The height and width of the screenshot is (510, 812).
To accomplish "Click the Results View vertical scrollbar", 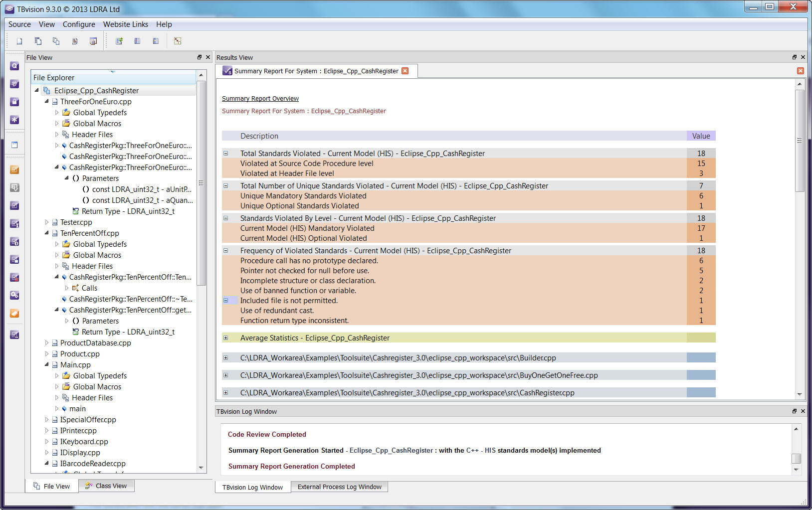I will click(800, 141).
